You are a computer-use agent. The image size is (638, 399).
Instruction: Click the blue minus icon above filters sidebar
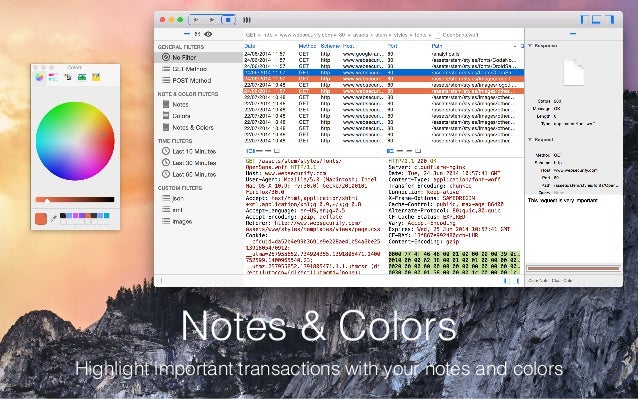[x=187, y=34]
